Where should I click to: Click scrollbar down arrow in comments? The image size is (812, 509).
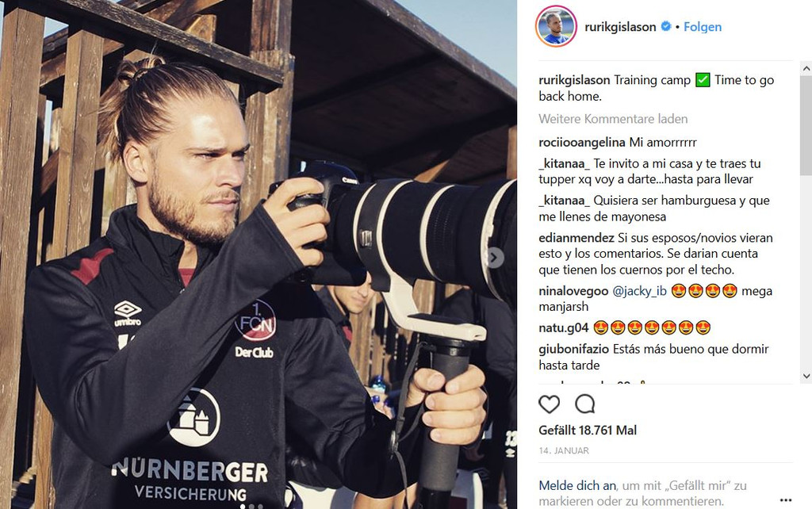click(806, 376)
